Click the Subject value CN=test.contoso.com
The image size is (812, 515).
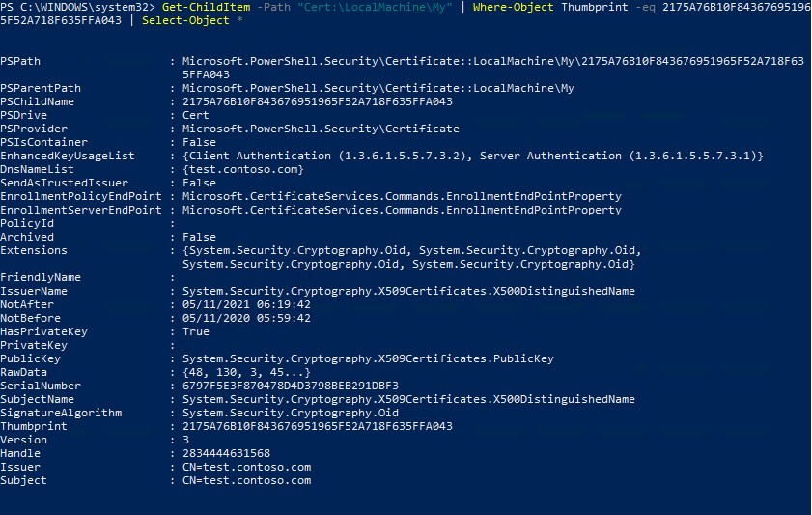pos(246,480)
